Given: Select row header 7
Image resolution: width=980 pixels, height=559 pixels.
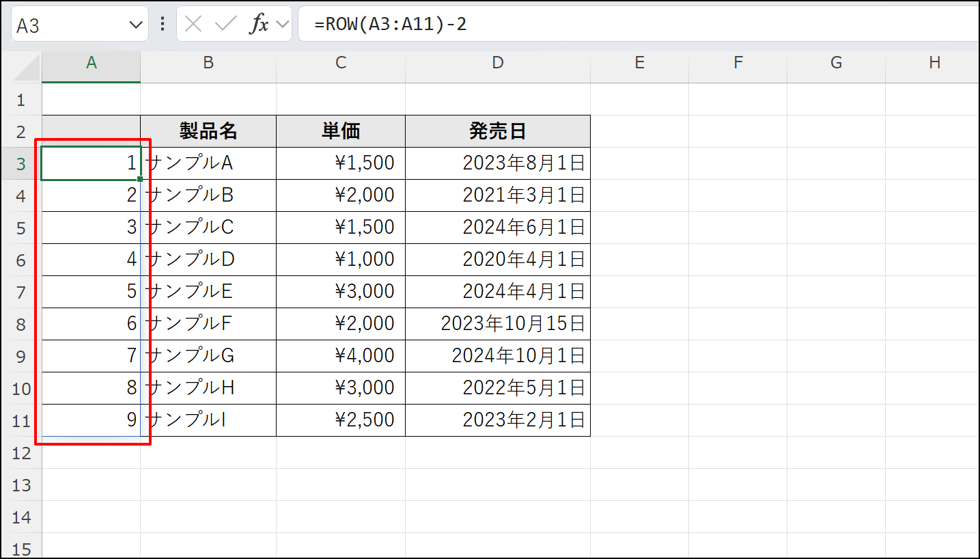Looking at the screenshot, I should click(23, 291).
